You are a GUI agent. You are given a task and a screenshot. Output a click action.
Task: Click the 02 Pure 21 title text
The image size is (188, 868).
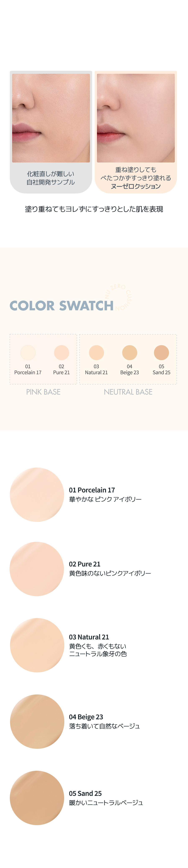pyautogui.click(x=85, y=564)
